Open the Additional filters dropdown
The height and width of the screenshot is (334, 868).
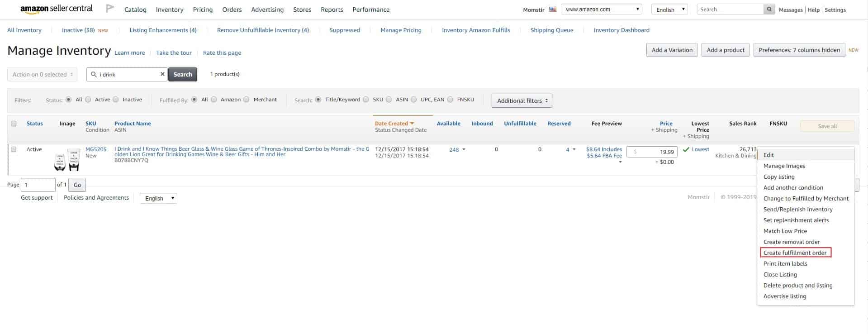click(x=522, y=101)
